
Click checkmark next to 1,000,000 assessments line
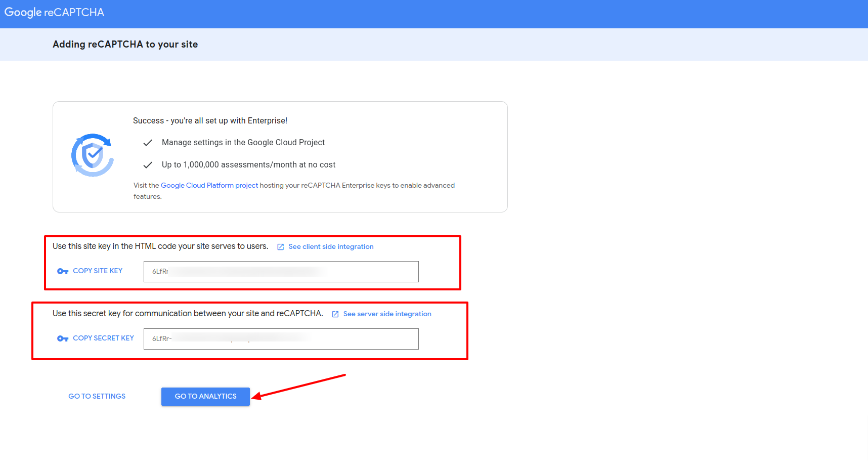coord(148,165)
